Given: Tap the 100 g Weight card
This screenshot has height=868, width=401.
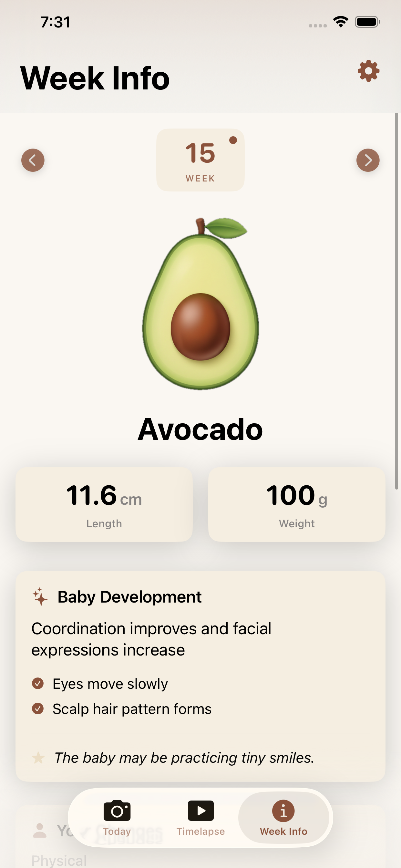Looking at the screenshot, I should [296, 504].
